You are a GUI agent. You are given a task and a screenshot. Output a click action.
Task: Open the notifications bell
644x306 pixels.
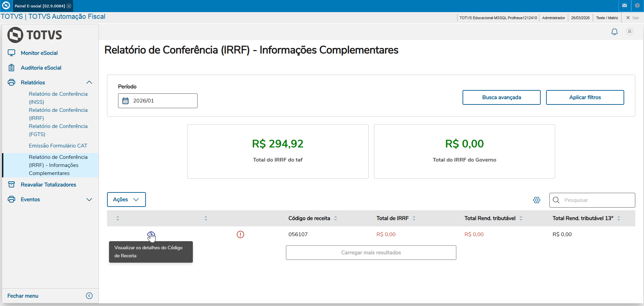pos(614,32)
